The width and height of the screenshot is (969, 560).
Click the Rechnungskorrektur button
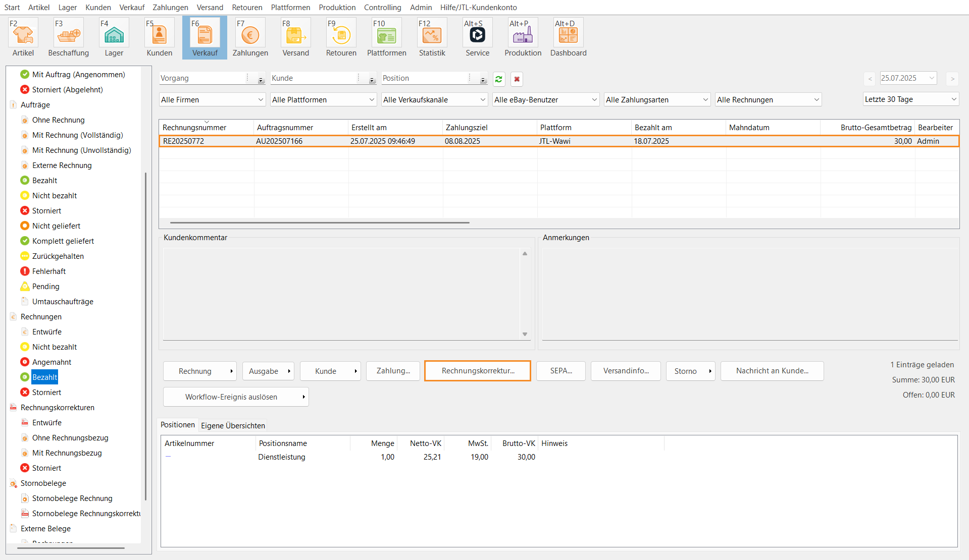[x=478, y=371]
